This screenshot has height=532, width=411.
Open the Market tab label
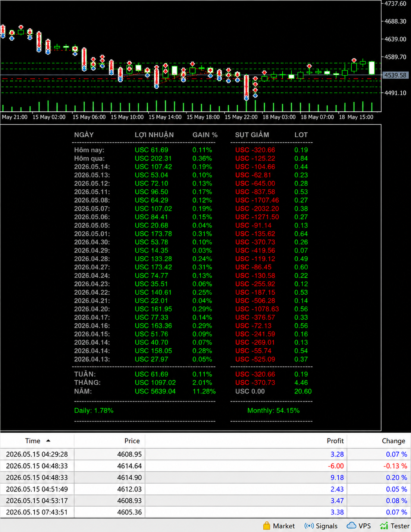coord(283,526)
